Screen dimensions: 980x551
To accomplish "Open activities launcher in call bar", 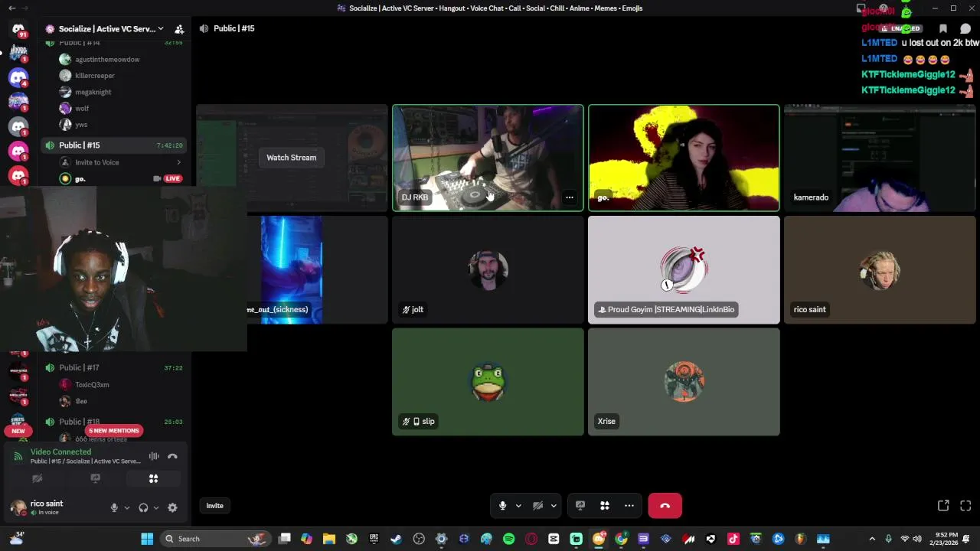I will (x=605, y=505).
